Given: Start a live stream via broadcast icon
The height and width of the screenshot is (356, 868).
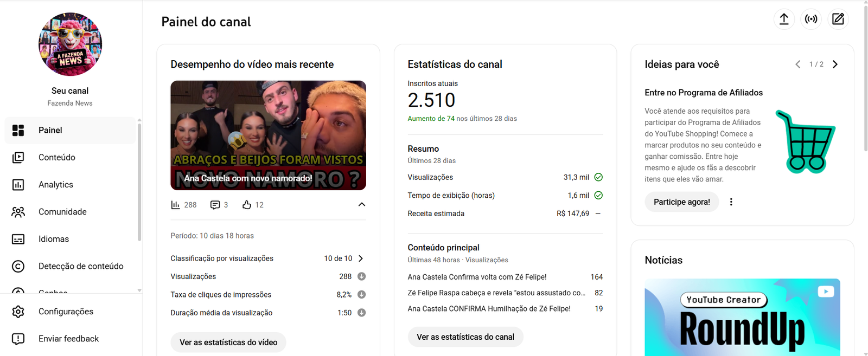Looking at the screenshot, I should point(811,19).
